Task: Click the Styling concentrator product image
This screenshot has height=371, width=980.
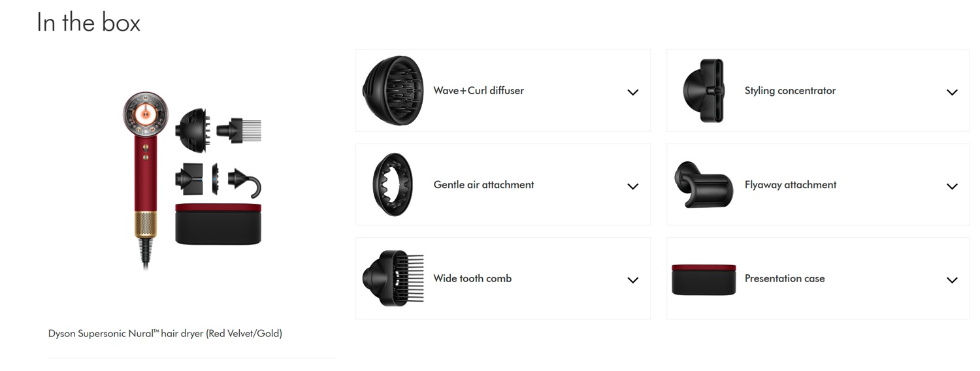Action: [x=704, y=90]
